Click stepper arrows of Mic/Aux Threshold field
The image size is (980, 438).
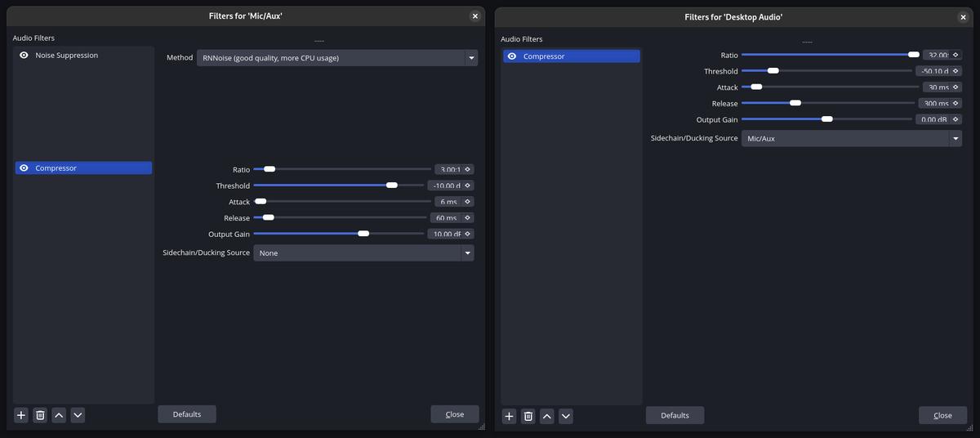[468, 185]
